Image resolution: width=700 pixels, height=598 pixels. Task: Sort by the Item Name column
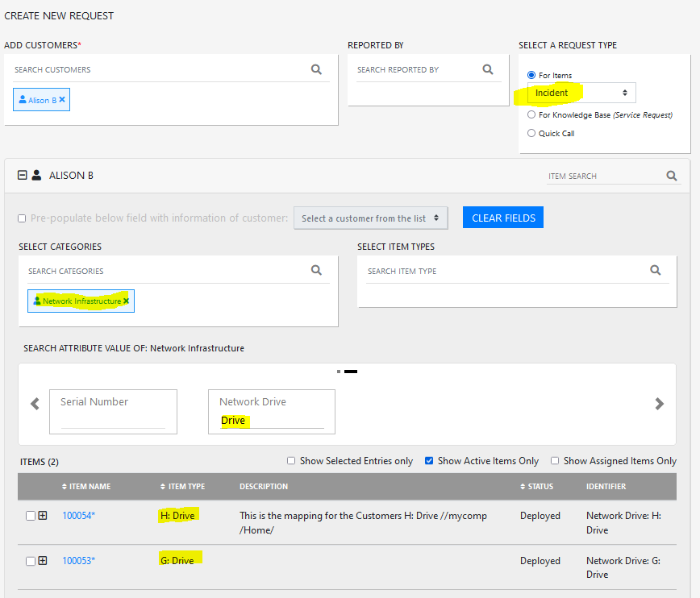point(86,487)
